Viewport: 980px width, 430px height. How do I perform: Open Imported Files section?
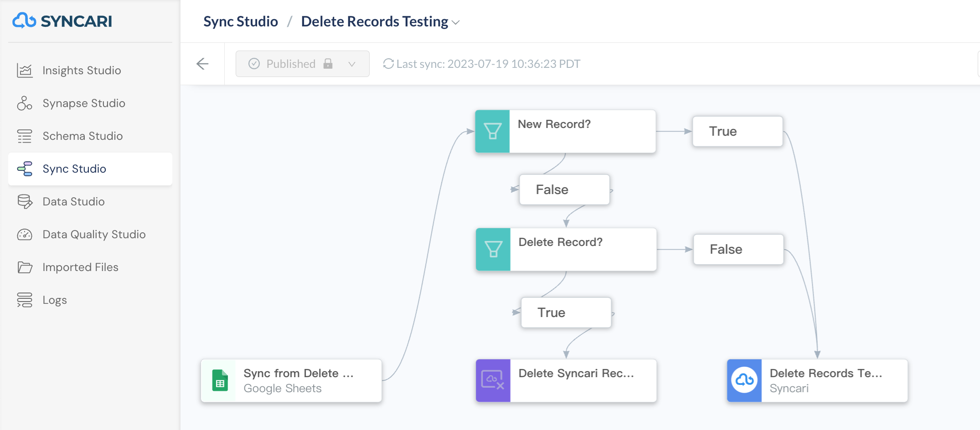coord(90,267)
